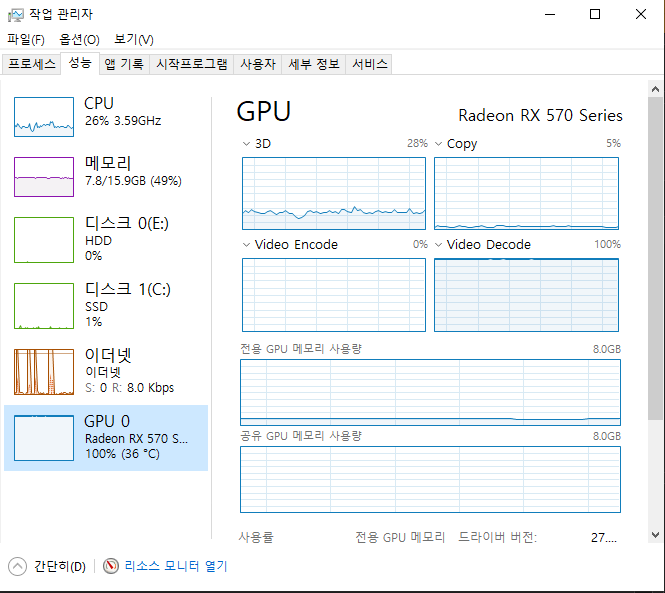Click the 공유 GPU 메모리 사용량 graph
665x593 pixels.
coord(430,479)
